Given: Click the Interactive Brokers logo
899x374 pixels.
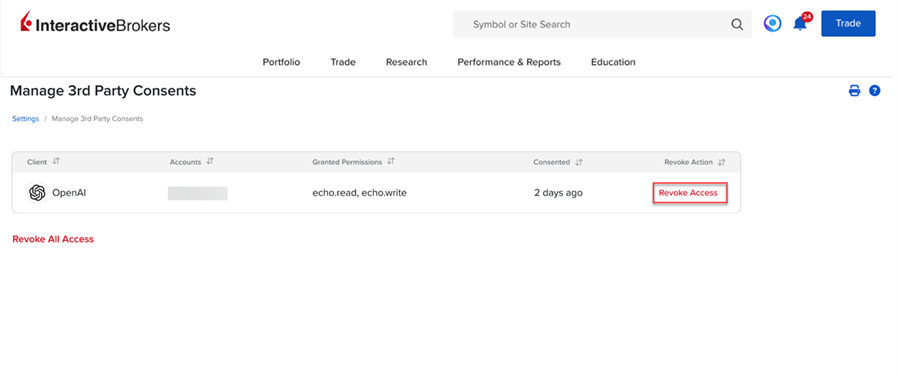Looking at the screenshot, I should pos(95,22).
